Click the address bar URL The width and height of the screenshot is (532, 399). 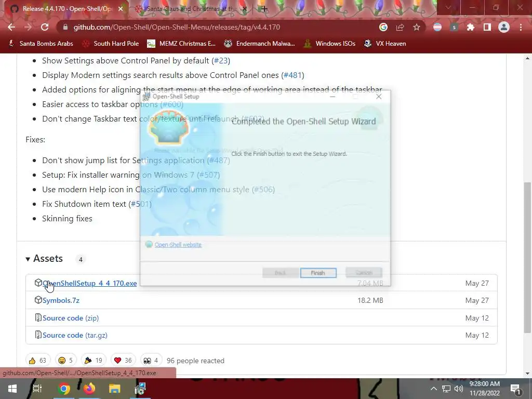(177, 27)
